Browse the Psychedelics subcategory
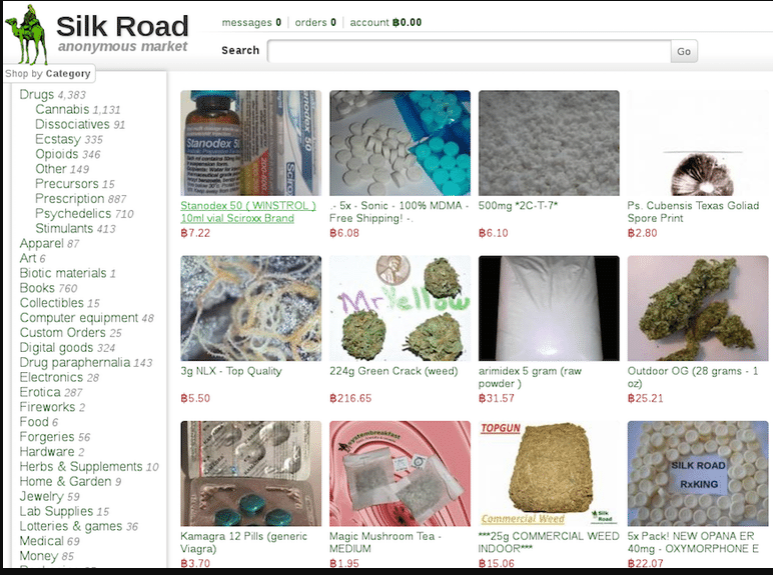Image resolution: width=773 pixels, height=575 pixels. [73, 213]
